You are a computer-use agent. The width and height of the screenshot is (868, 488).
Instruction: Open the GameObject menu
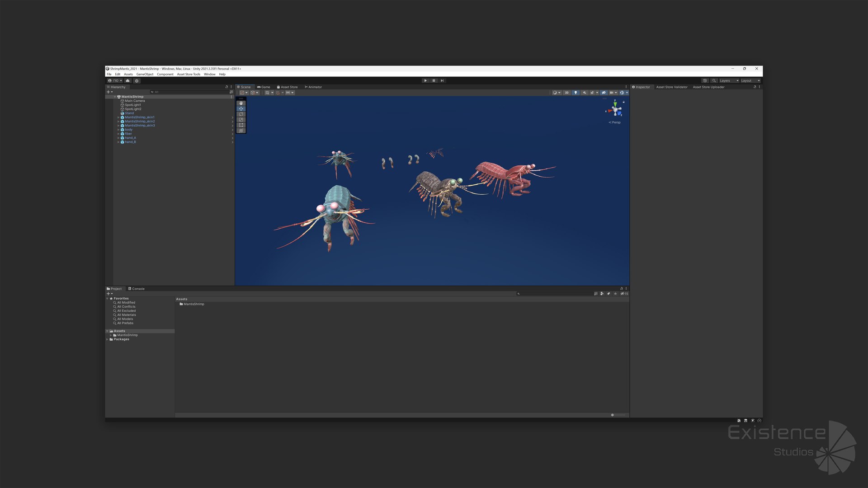145,75
